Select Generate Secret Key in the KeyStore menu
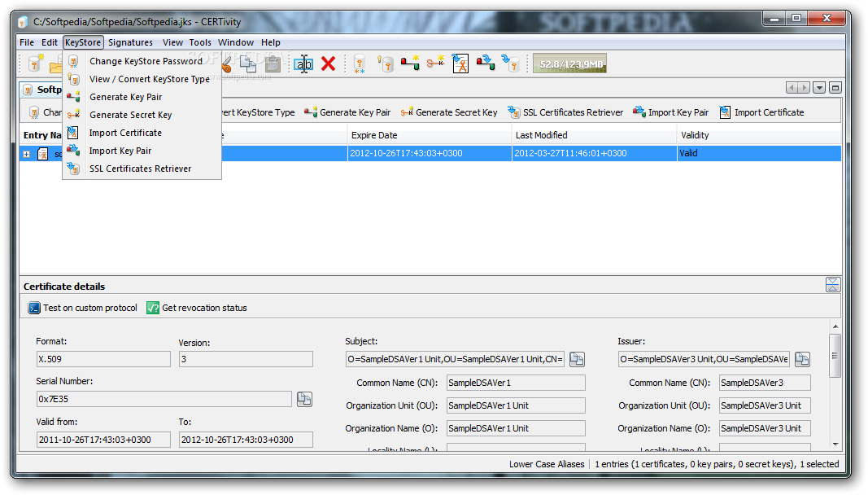This screenshot has width=868, height=495. [x=142, y=115]
